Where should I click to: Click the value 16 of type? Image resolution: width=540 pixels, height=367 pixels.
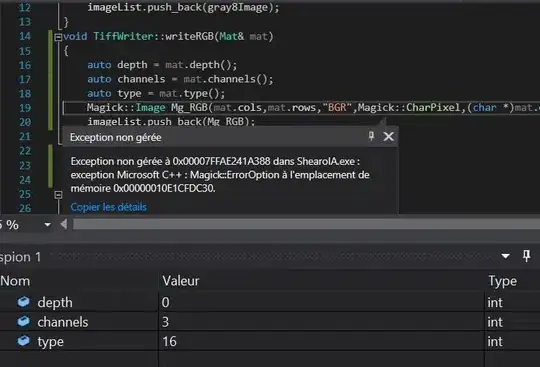[x=169, y=342]
